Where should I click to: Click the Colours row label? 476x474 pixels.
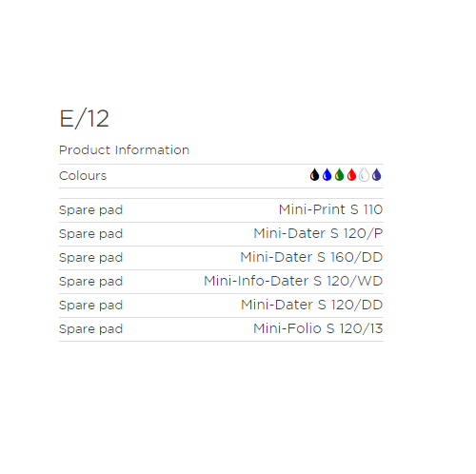tap(83, 176)
